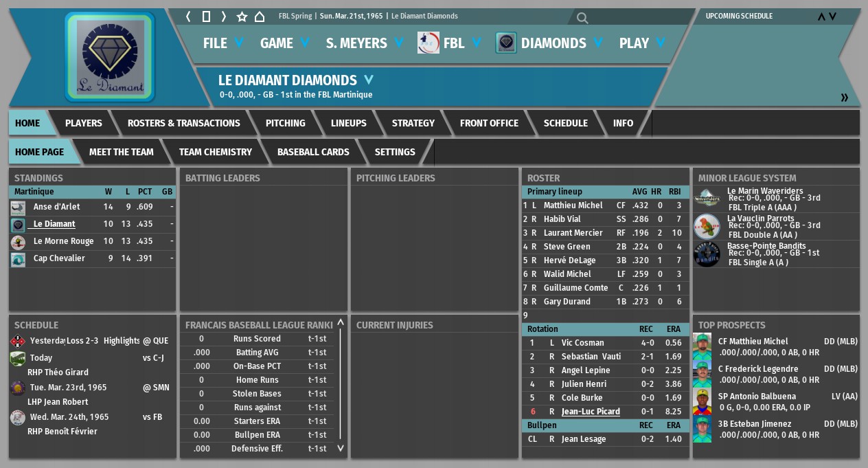The height and width of the screenshot is (468, 868).
Task: Open Jean-Luc Picard player link
Action: (590, 412)
